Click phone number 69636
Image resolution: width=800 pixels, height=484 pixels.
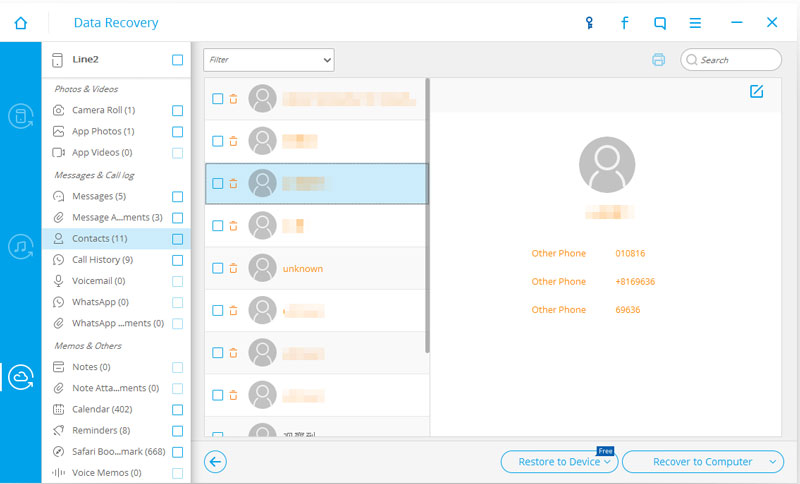(x=628, y=310)
